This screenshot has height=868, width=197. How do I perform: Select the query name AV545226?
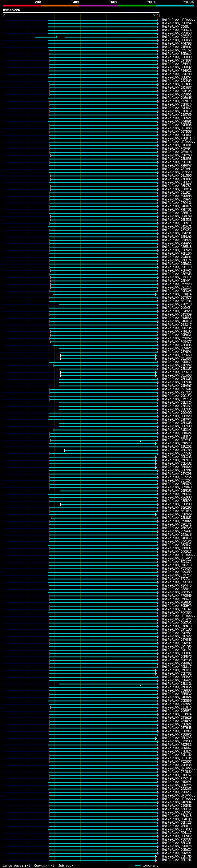pos(11,10)
